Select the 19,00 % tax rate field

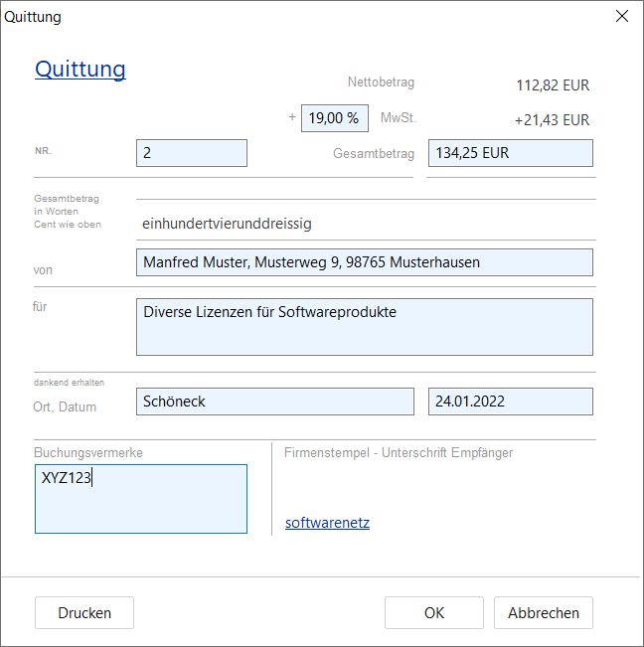click(x=334, y=117)
